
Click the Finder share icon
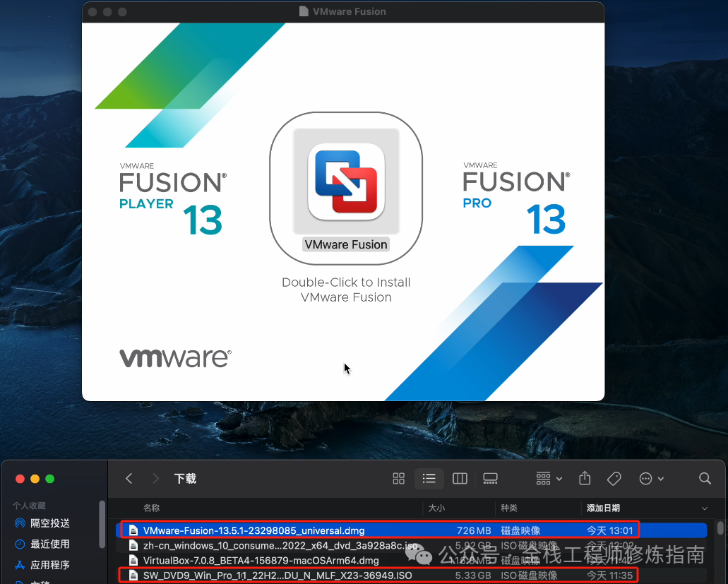point(585,478)
